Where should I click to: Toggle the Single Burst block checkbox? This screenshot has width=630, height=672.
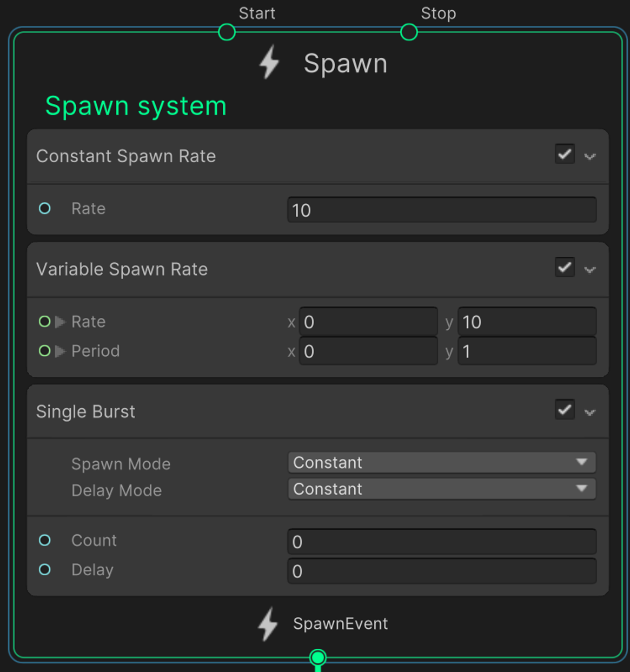pyautogui.click(x=565, y=410)
